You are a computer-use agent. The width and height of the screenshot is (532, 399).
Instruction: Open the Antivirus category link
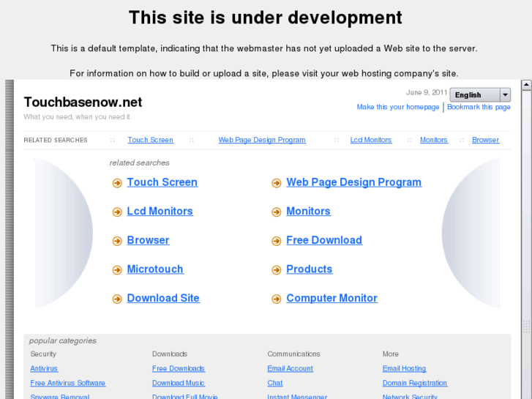tap(44, 368)
